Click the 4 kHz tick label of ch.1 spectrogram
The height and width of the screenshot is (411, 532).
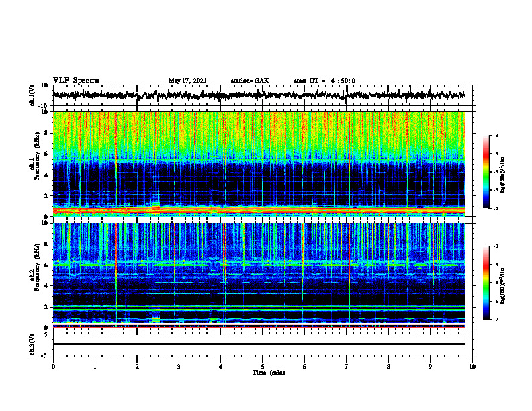[46, 175]
